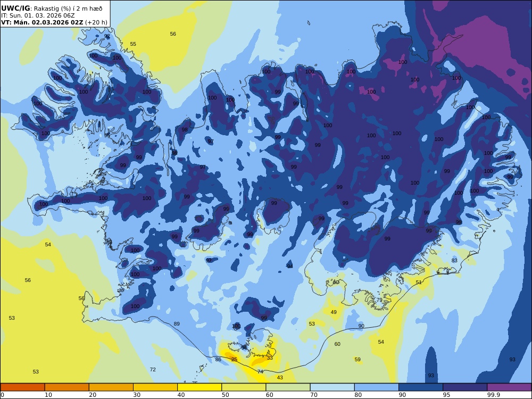Click the map humidity value '72'
This screenshot has width=532, height=399.
153,369
